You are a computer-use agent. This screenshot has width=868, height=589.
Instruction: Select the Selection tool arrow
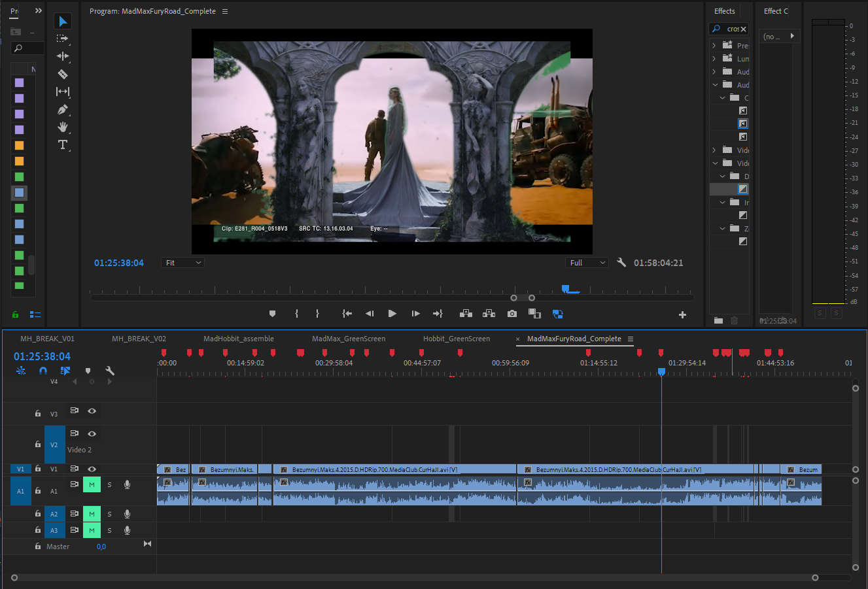[63, 22]
